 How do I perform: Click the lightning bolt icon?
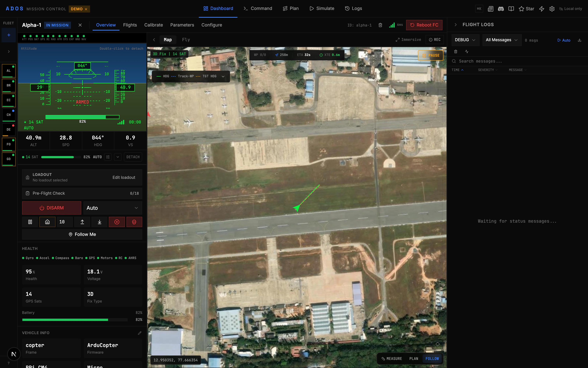tap(542, 9)
